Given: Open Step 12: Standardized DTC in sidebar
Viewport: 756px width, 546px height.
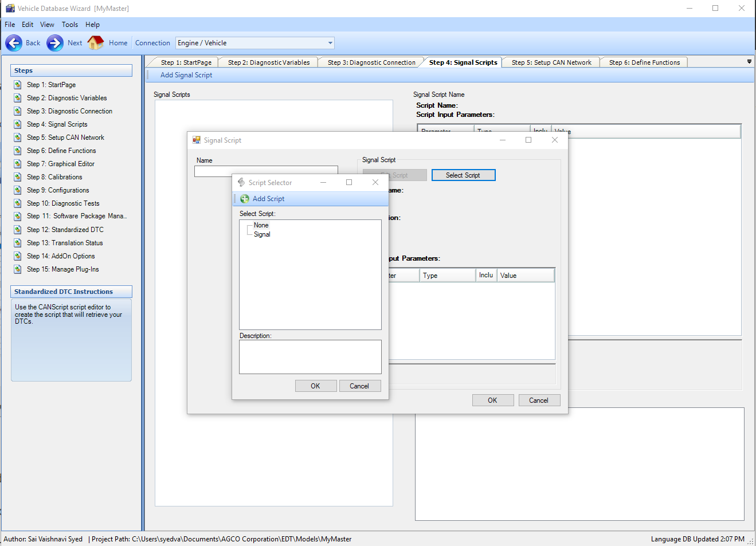Looking at the screenshot, I should pos(65,230).
